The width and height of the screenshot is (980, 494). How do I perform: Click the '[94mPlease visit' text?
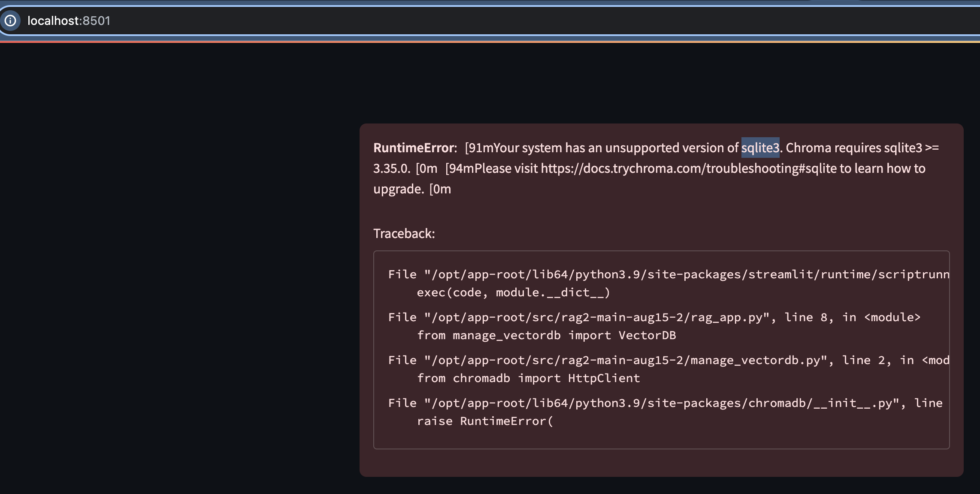pos(491,169)
